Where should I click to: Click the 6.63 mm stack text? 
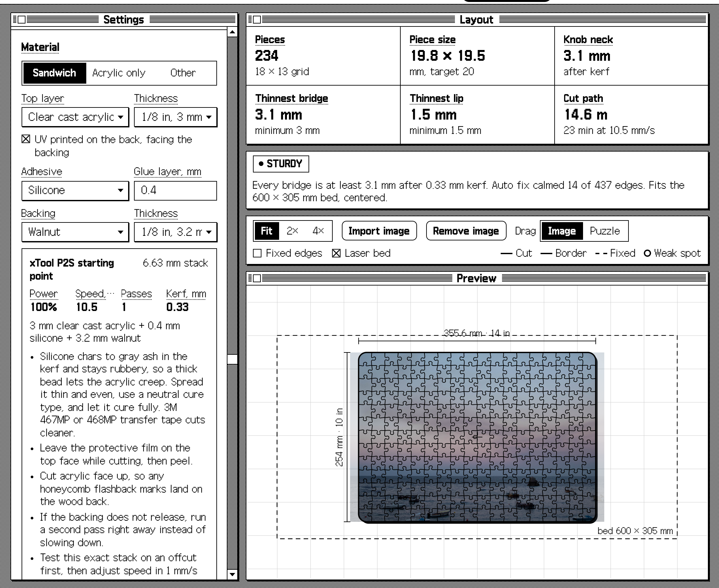tap(175, 263)
